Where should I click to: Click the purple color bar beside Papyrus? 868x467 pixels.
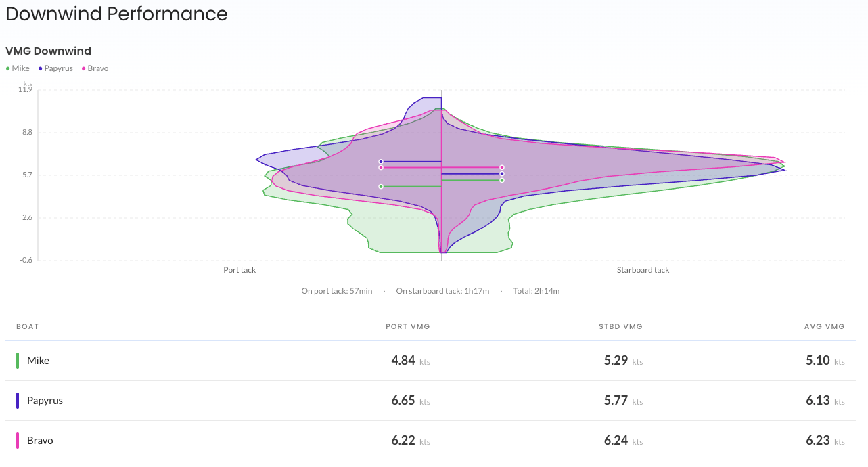click(x=16, y=400)
